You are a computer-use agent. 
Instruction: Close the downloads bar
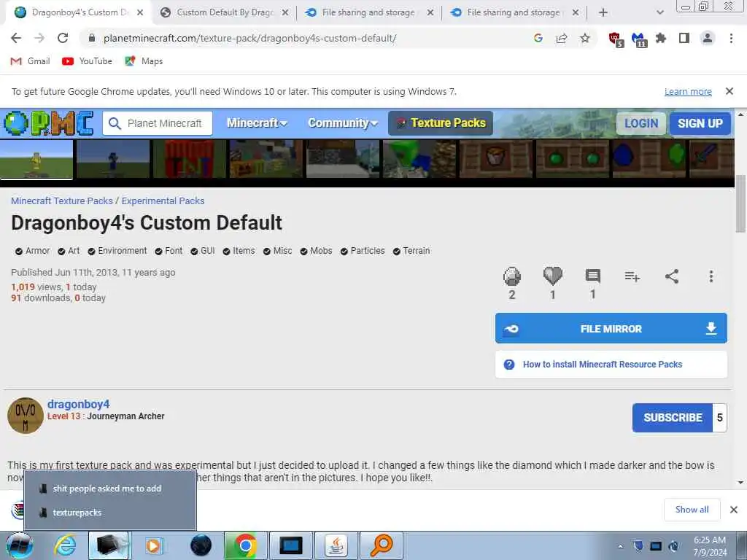coord(734,510)
